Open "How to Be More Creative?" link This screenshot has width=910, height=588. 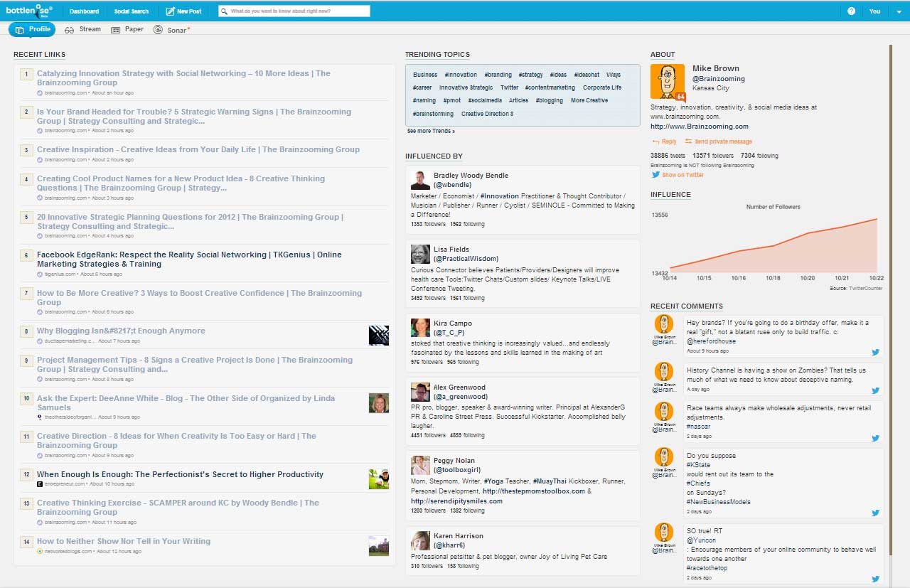pyautogui.click(x=199, y=298)
